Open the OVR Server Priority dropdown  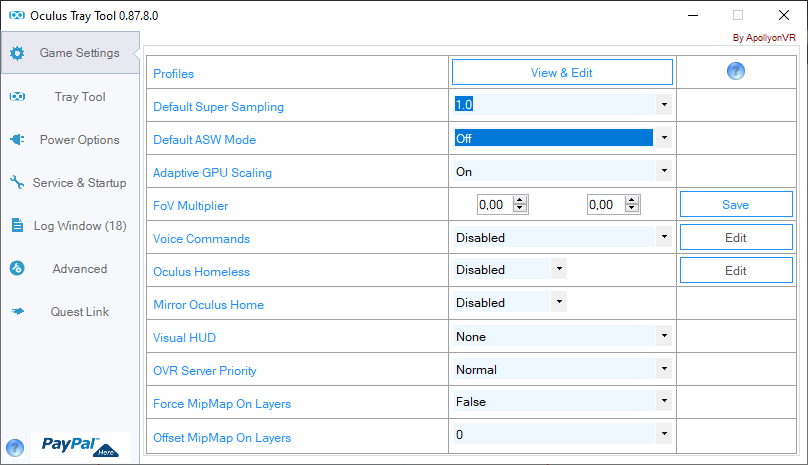coord(664,369)
